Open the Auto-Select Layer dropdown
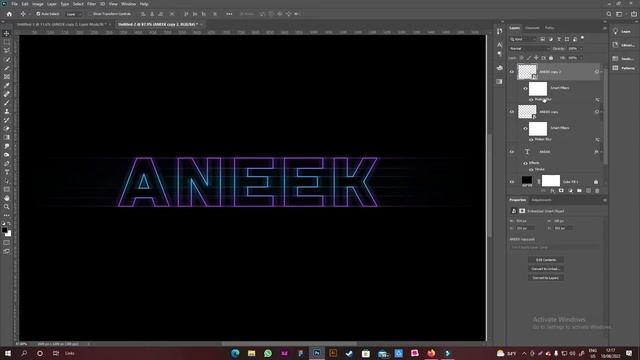The width and height of the screenshot is (640, 360). point(73,14)
